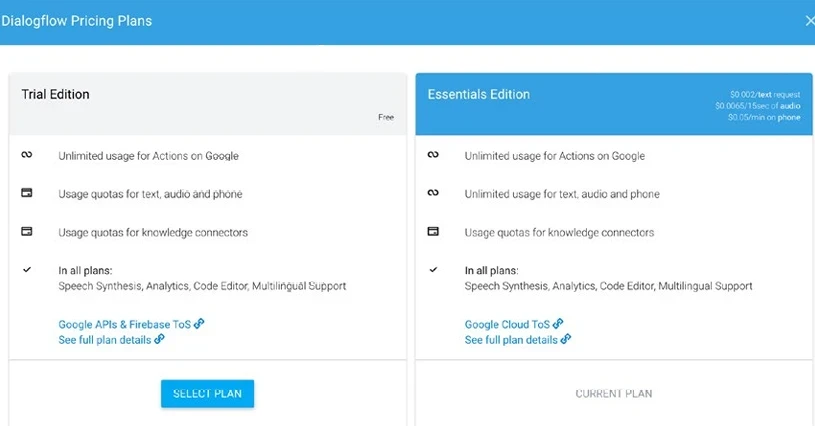Close the Dialogflow Pricing Plans dialog

(x=809, y=21)
